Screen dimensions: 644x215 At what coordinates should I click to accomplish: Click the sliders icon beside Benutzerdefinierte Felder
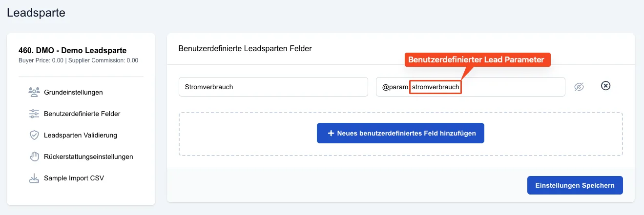pyautogui.click(x=34, y=114)
